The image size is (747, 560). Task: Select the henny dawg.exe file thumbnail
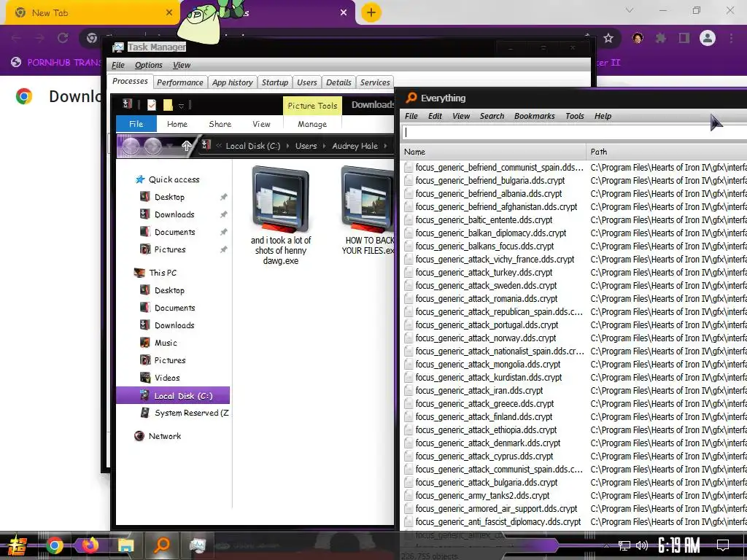tap(281, 200)
